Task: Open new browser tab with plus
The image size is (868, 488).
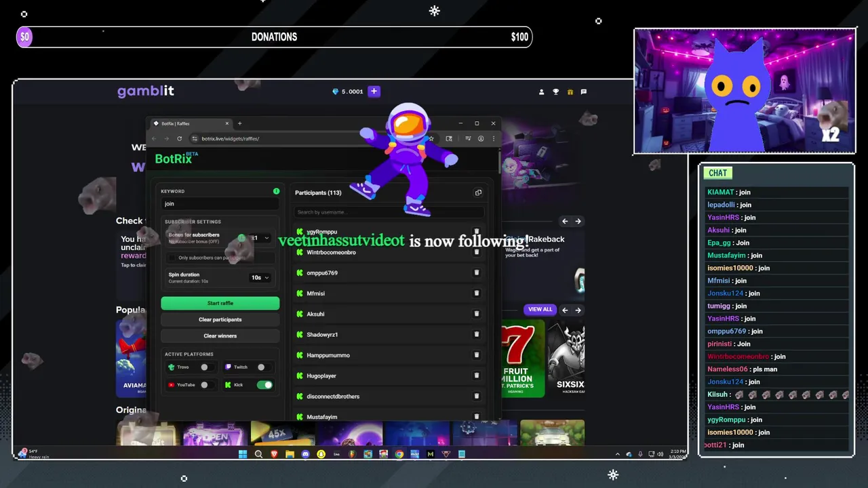Action: pyautogui.click(x=239, y=123)
